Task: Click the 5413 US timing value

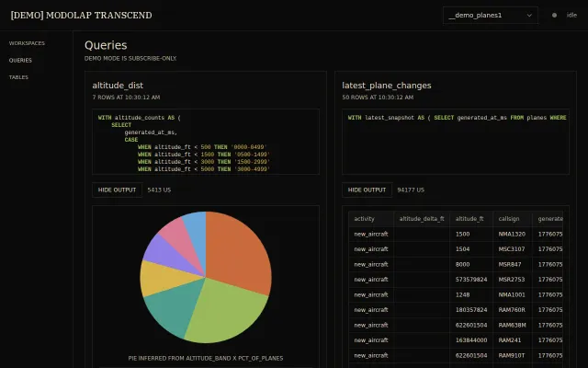Action: [159, 190]
